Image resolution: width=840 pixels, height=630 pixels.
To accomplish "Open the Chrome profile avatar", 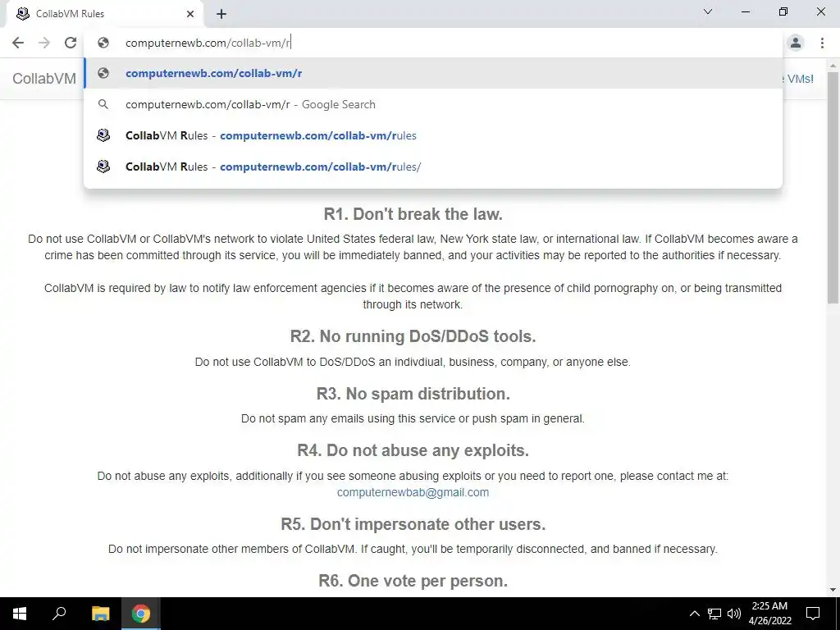I will tap(796, 43).
